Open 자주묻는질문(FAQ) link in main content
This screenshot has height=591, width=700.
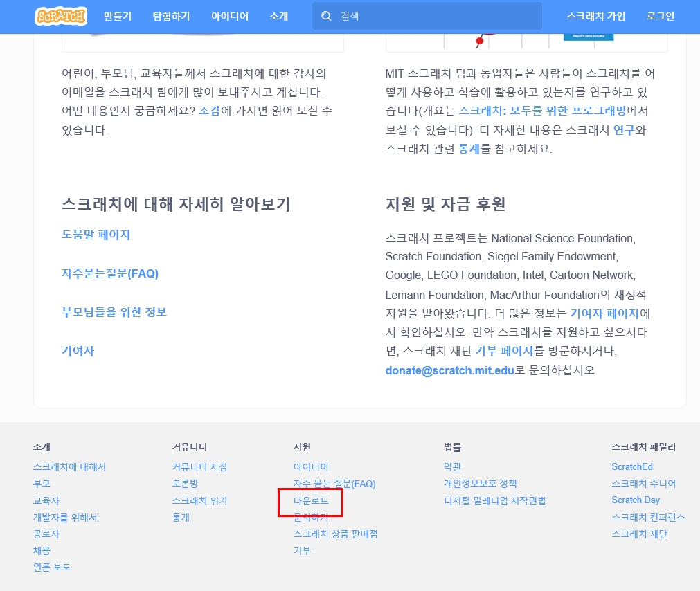point(110,273)
